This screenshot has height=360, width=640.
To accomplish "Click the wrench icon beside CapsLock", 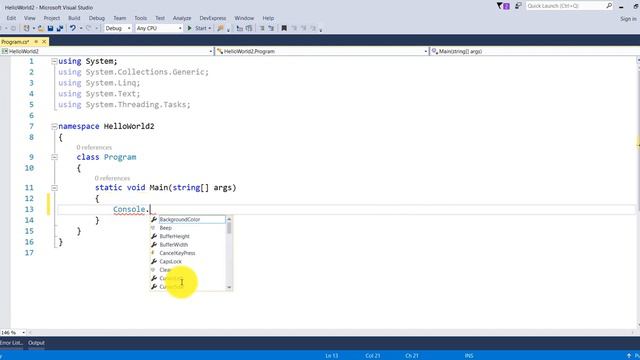I will point(154,261).
